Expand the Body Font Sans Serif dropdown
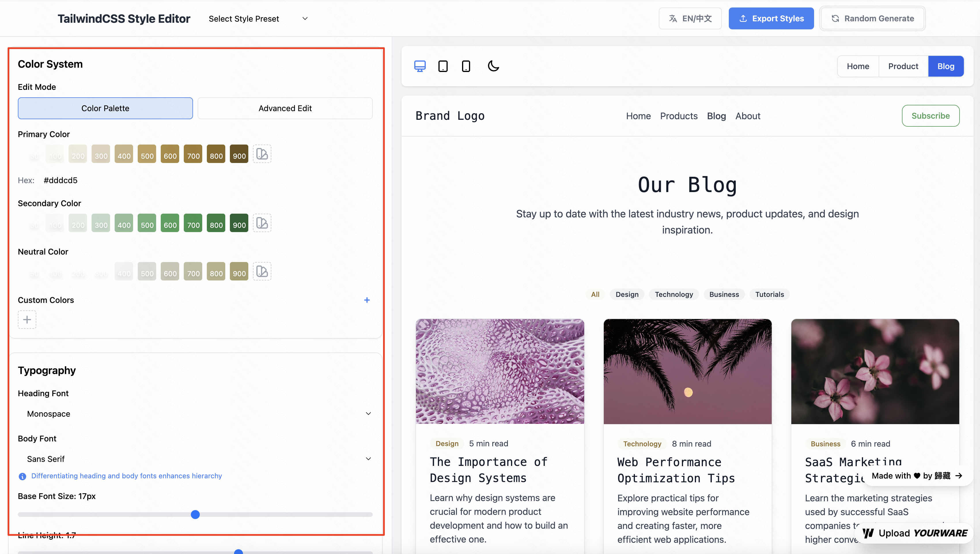This screenshot has height=554, width=980. 195,459
